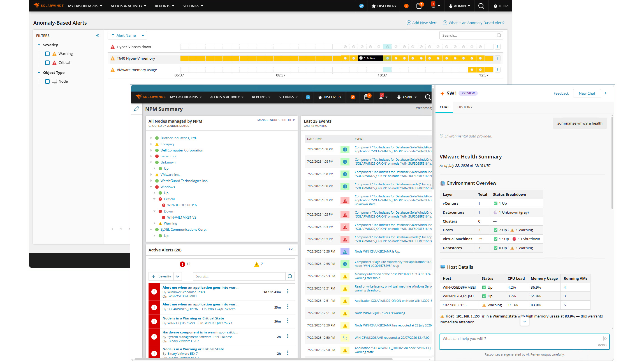Expand the Brother Industries, Ltd. tree node
The height and width of the screenshot is (362, 644).
pos(151,138)
